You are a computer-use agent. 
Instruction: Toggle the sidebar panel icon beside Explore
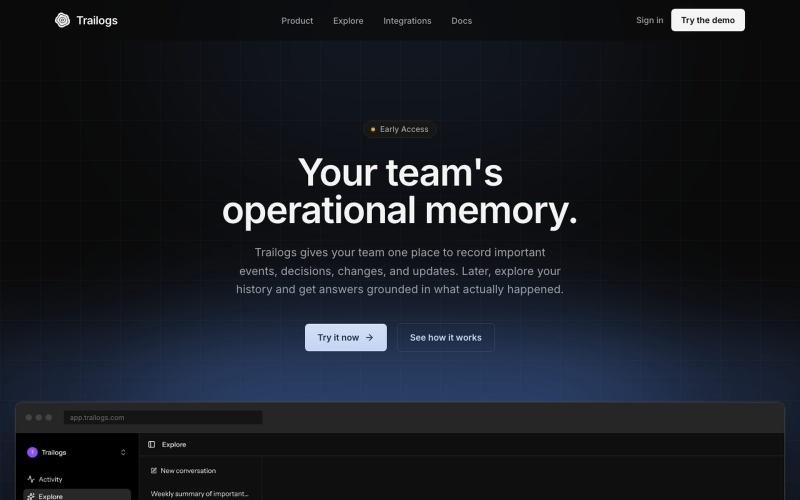pos(152,444)
